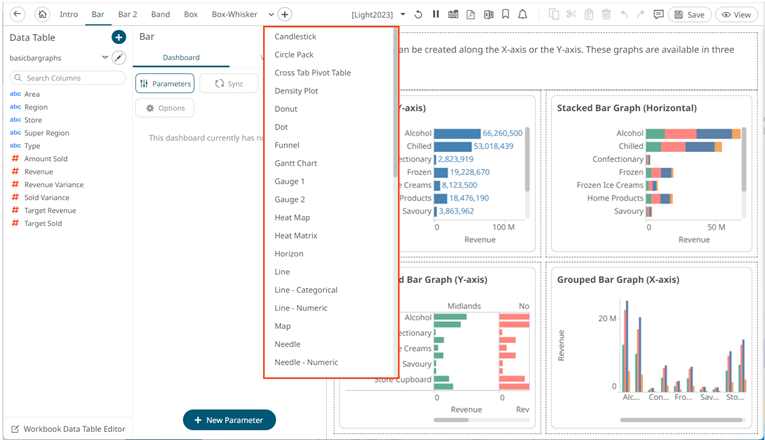Add a new dashboard with plus icon
This screenshot has width=765, height=440.
coord(285,15)
